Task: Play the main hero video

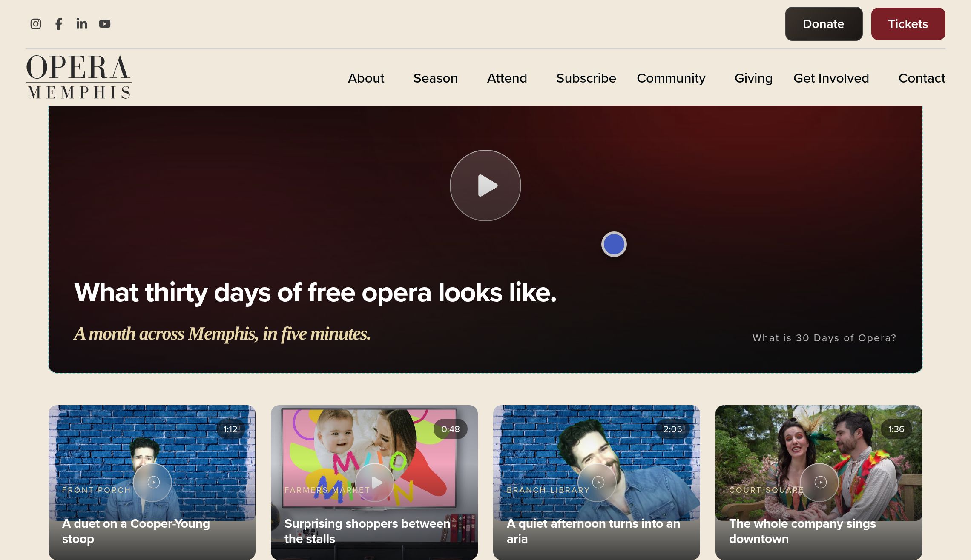Action: point(485,186)
